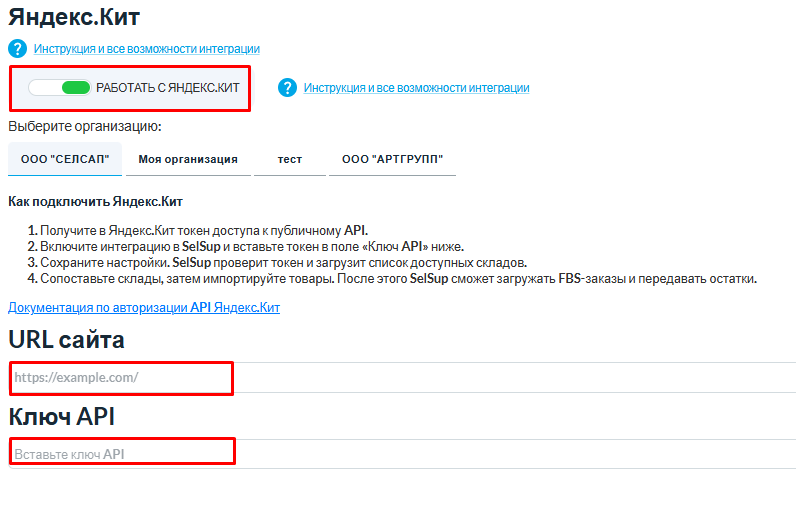
Task: Click the heading Как подключить Яндекс.Кит
Action: coord(95,201)
